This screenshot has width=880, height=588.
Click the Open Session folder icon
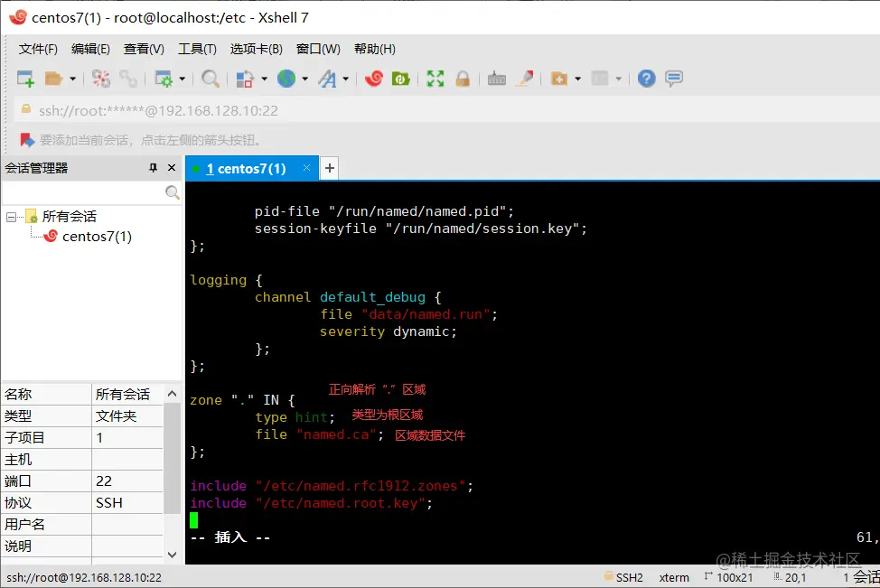(54, 79)
